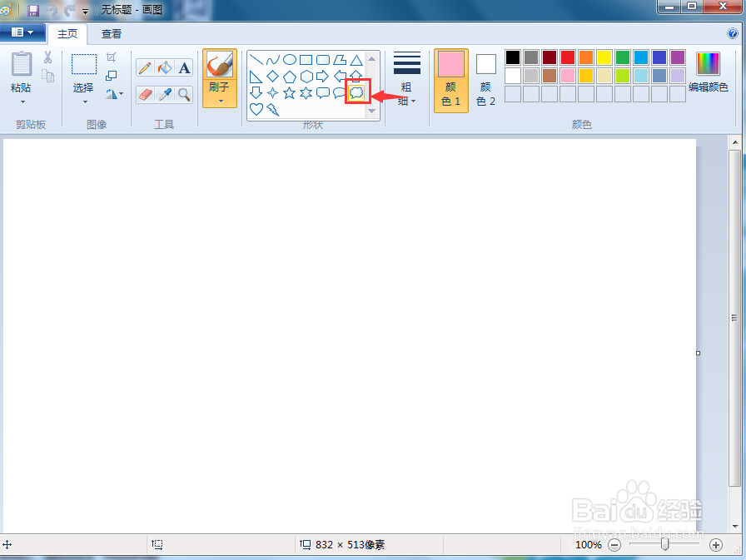Open the Paint application menu button

(22, 32)
